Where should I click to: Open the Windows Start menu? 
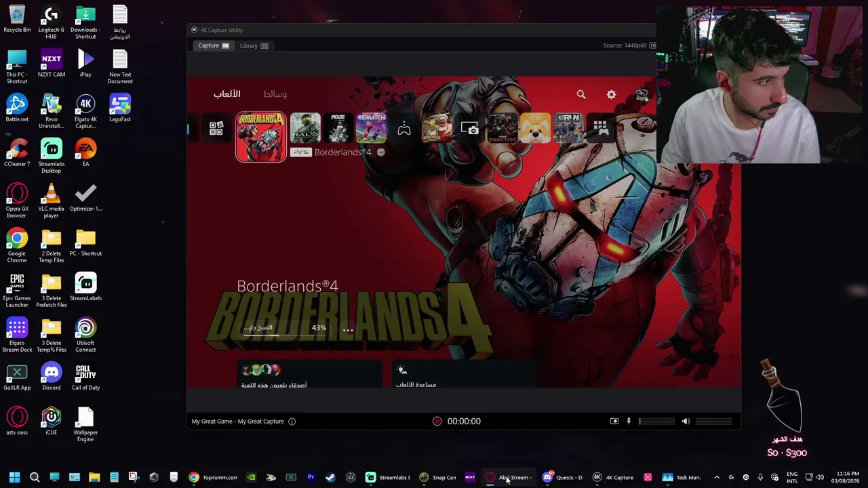pyautogui.click(x=14, y=478)
